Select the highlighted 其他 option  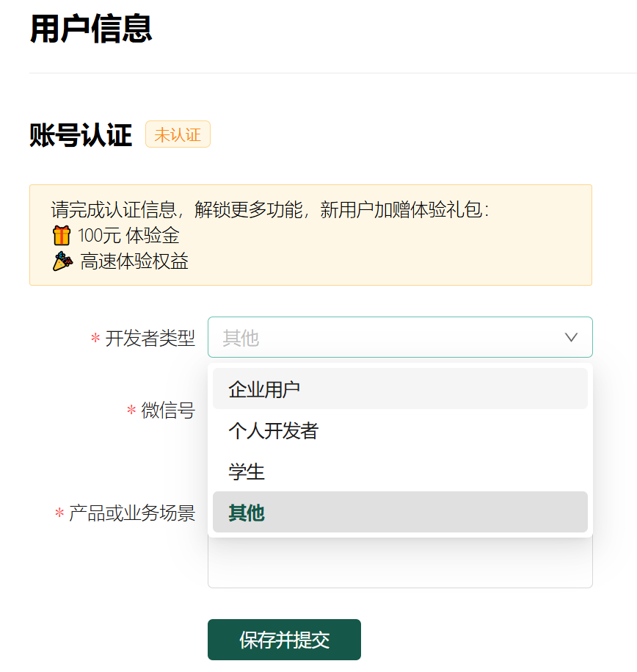(400, 512)
